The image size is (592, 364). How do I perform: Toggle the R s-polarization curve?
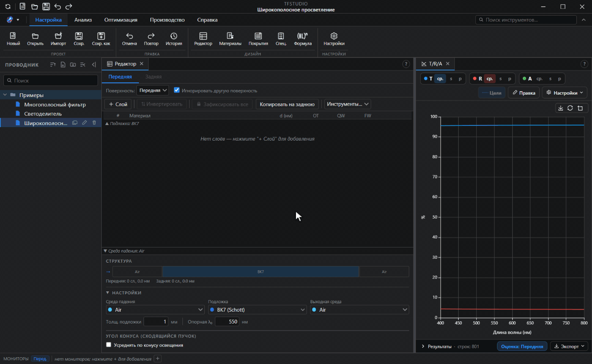(501, 79)
